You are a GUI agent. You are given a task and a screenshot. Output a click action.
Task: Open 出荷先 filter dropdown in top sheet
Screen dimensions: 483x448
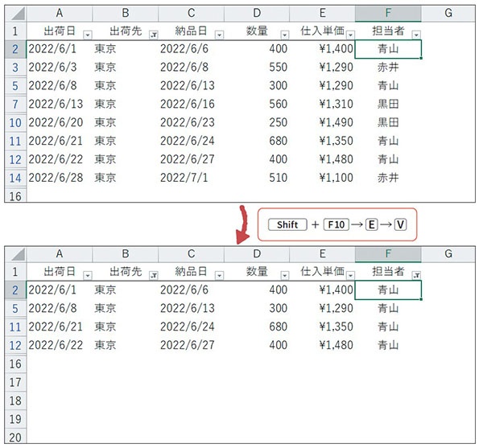[154, 35]
